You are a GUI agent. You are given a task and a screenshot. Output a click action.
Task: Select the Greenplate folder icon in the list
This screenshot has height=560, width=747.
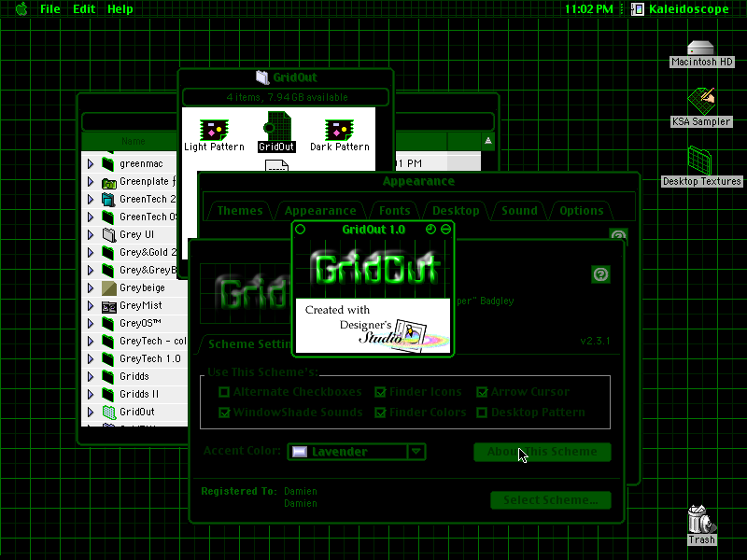pyautogui.click(x=109, y=182)
